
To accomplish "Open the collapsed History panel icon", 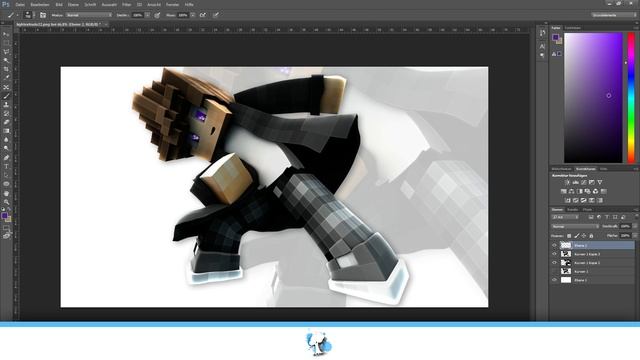I will click(542, 33).
